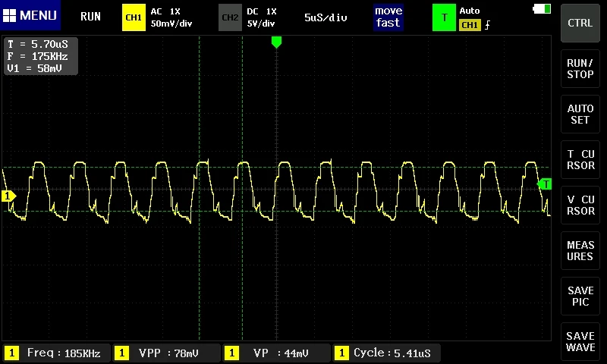Viewport: 607px width, 364px height.
Task: Click the grid icon in MENU button
Action: click(x=9, y=15)
